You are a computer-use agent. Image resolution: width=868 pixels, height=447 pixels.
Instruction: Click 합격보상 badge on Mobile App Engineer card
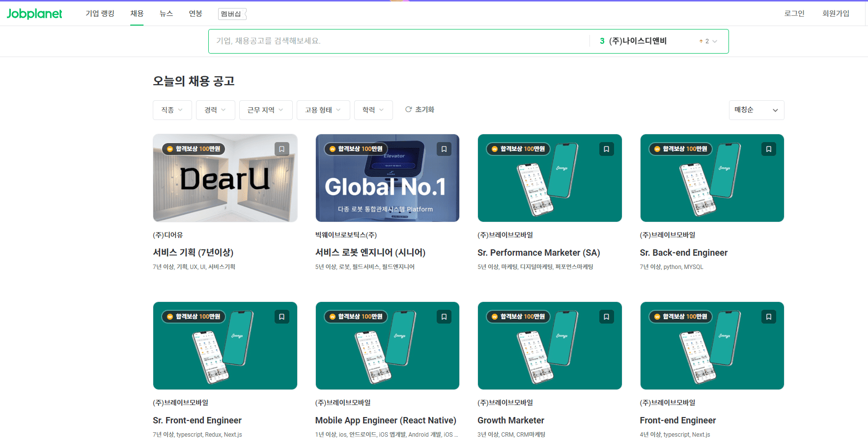(356, 316)
